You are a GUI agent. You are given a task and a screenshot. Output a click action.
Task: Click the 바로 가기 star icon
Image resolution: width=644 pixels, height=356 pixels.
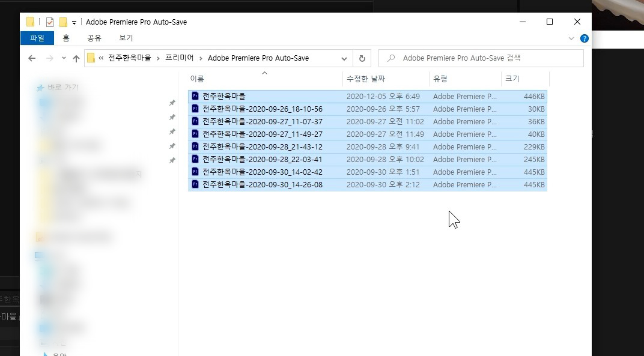coord(40,88)
